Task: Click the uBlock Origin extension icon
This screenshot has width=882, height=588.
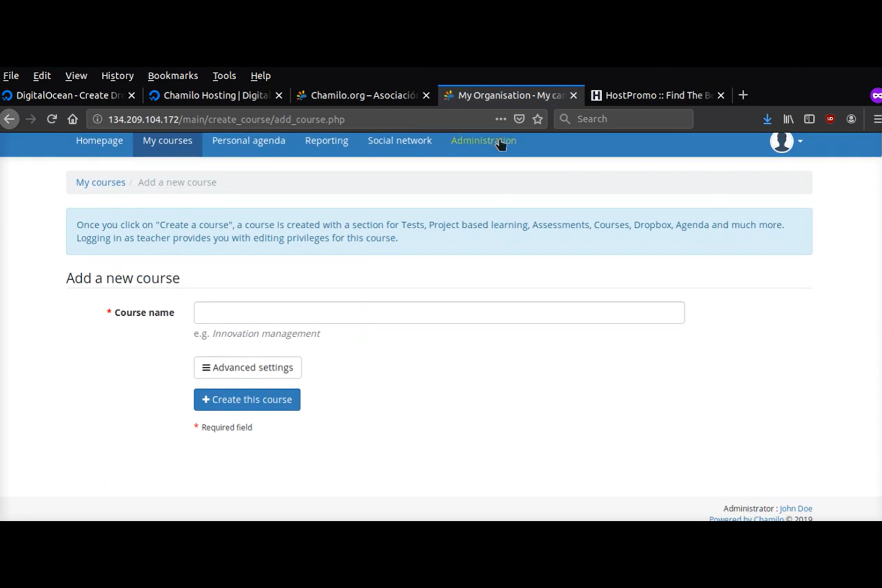Action: click(x=830, y=119)
